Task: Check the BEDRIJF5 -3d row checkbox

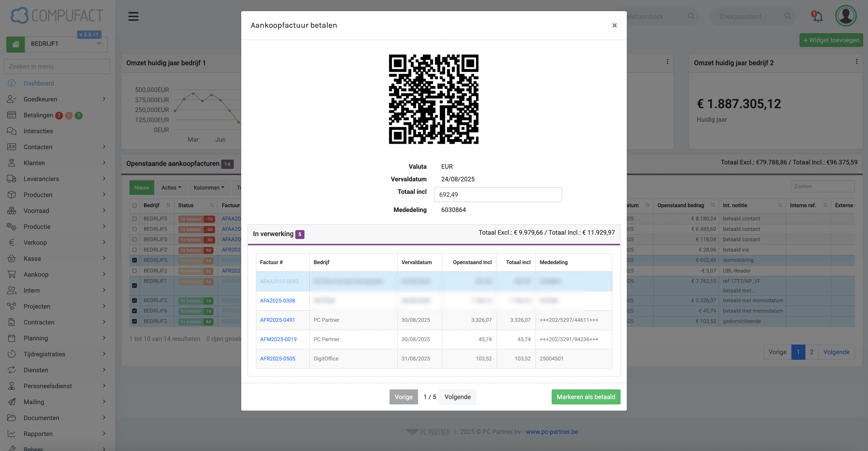Action: pyautogui.click(x=134, y=240)
